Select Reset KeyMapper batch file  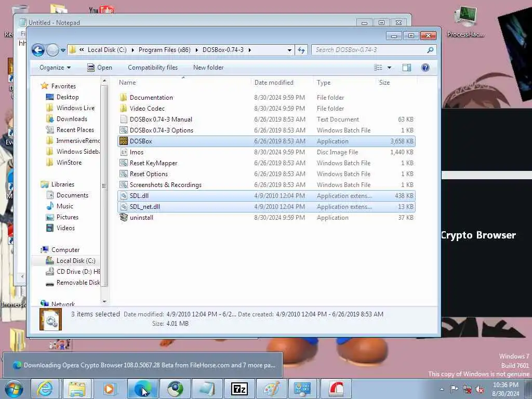[x=267, y=163]
